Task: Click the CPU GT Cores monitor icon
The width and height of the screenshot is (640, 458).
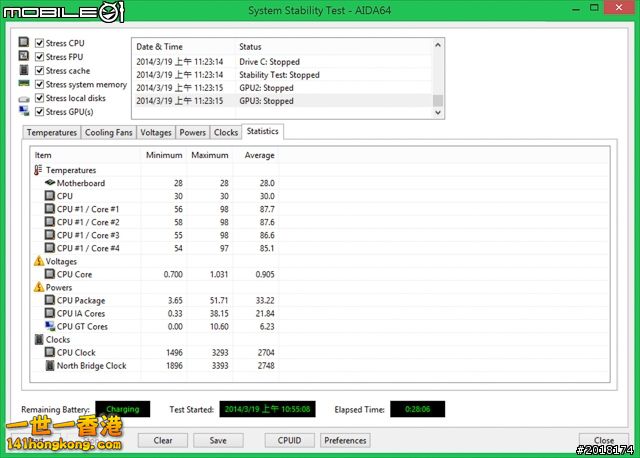Action: [x=50, y=326]
